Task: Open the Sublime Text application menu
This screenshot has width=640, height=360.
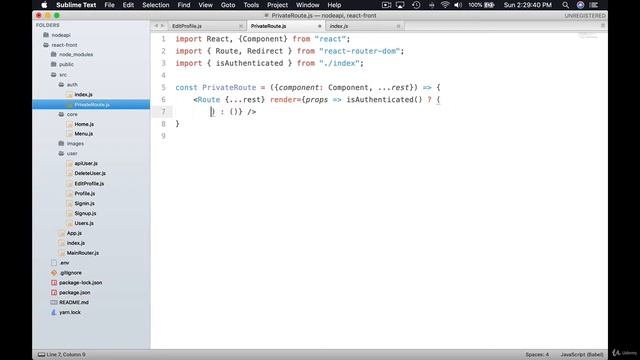Action: [76, 5]
